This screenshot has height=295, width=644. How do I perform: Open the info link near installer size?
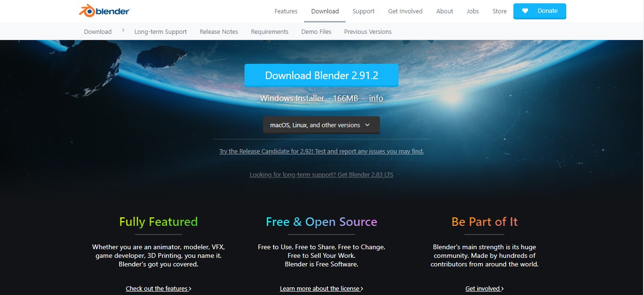click(x=376, y=98)
